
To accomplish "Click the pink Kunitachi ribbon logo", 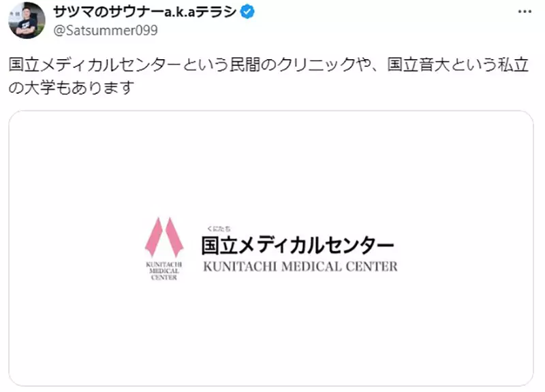I will pyautogui.click(x=164, y=237).
